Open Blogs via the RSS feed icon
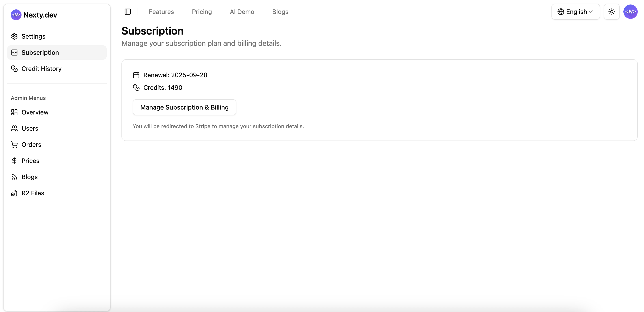The image size is (644, 312). click(x=14, y=177)
